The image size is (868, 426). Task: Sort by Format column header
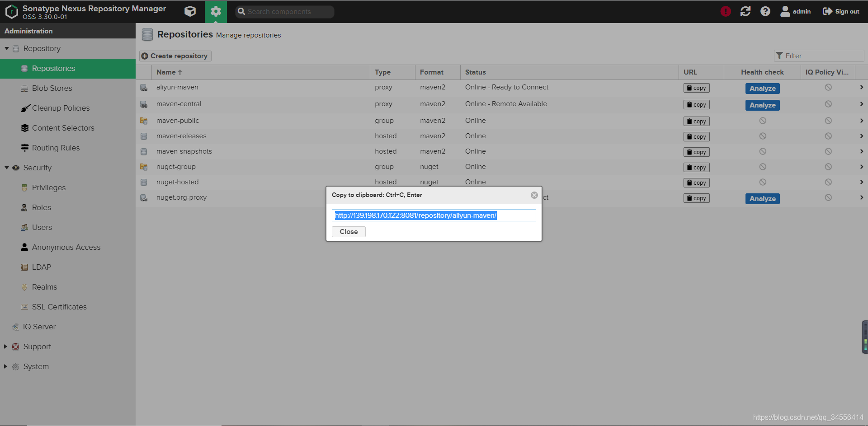(438, 72)
